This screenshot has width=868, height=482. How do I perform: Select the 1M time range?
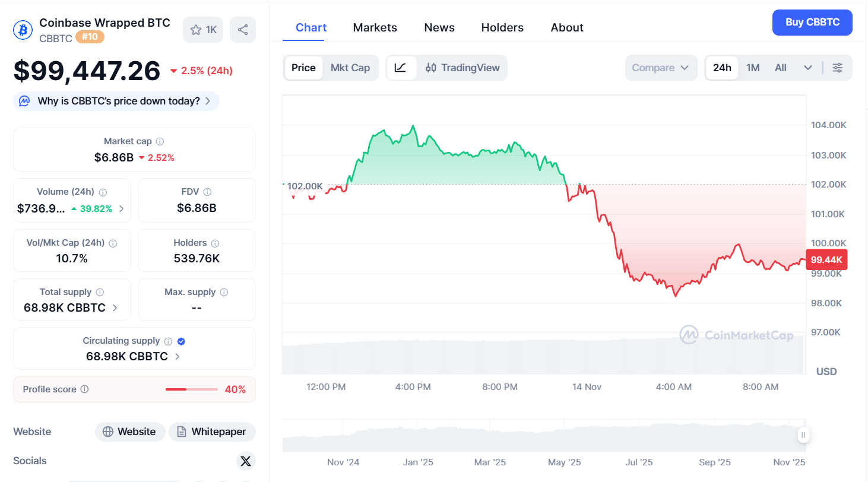pos(753,68)
